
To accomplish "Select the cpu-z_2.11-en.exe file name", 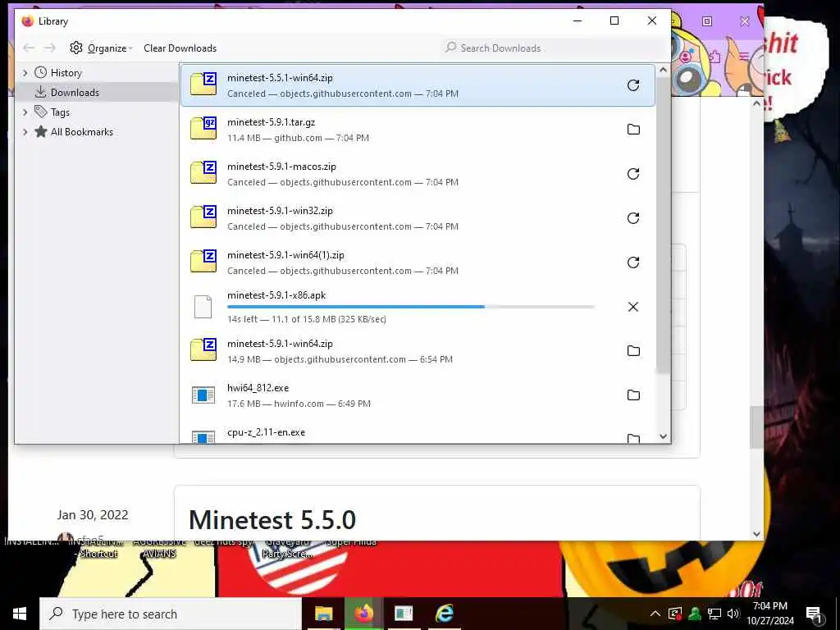I will (x=267, y=431).
